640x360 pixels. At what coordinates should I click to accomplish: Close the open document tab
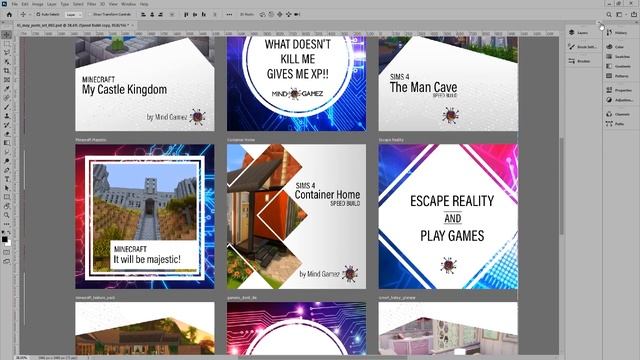pos(132,25)
